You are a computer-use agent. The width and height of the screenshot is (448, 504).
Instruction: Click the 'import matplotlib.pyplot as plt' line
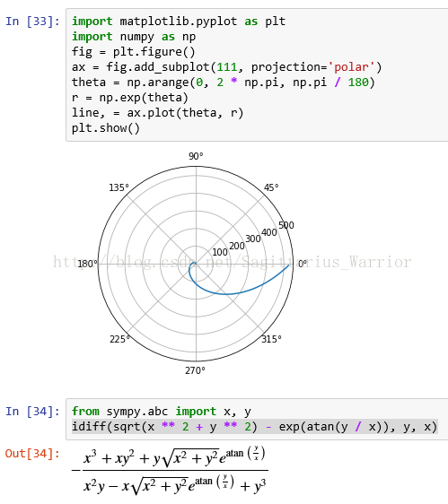pos(179,22)
